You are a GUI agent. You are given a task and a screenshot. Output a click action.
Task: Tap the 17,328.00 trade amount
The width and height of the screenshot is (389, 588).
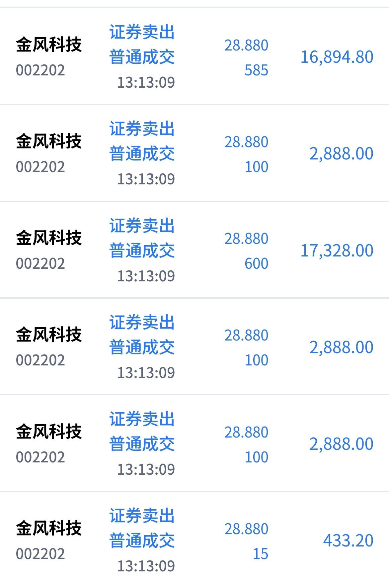pyautogui.click(x=337, y=250)
